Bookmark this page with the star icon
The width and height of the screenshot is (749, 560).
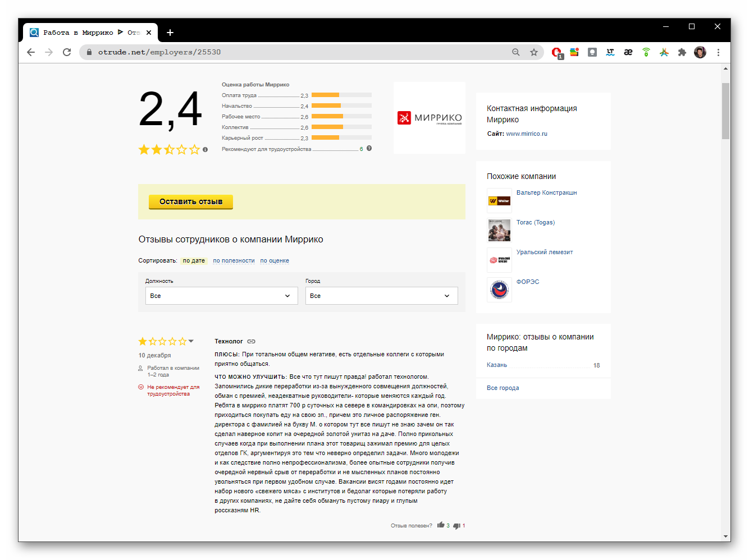pos(534,52)
